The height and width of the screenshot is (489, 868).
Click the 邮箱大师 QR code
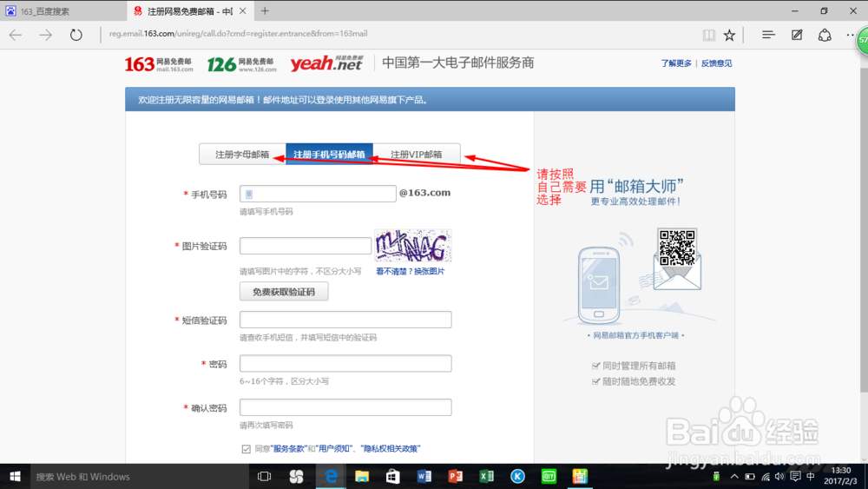point(676,247)
